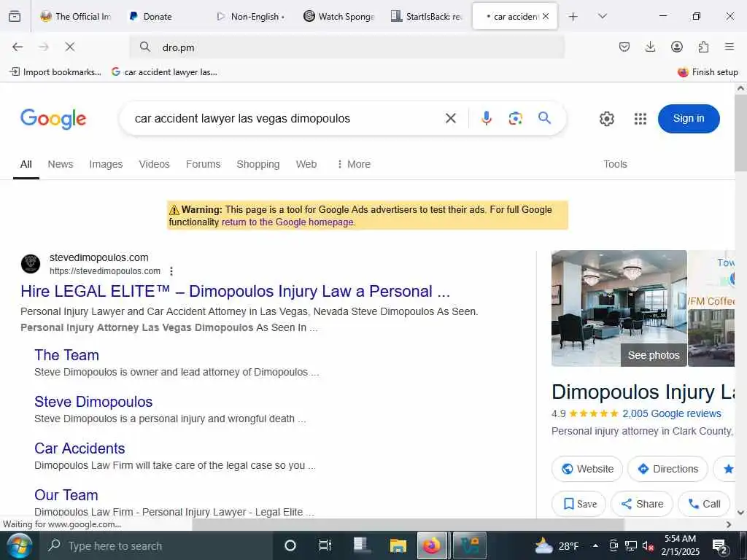Open Cortana circle on taskbar
Viewport: 747px width, 560px height.
(290, 545)
